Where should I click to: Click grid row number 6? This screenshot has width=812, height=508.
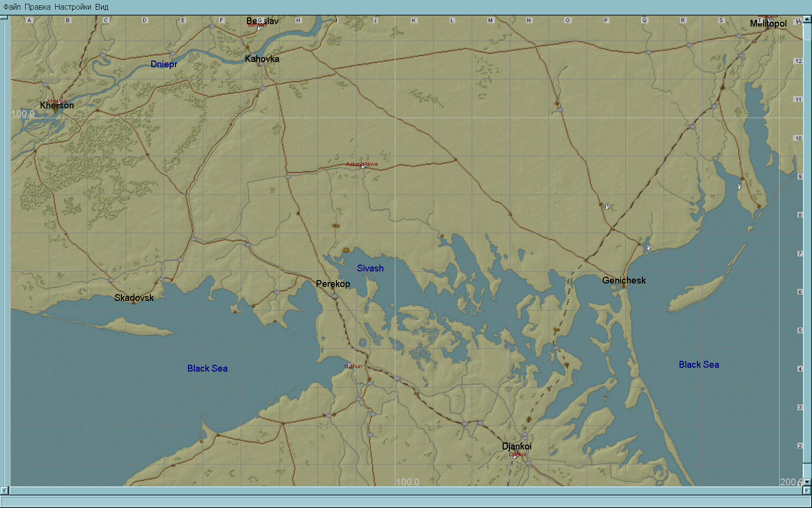coord(800,292)
